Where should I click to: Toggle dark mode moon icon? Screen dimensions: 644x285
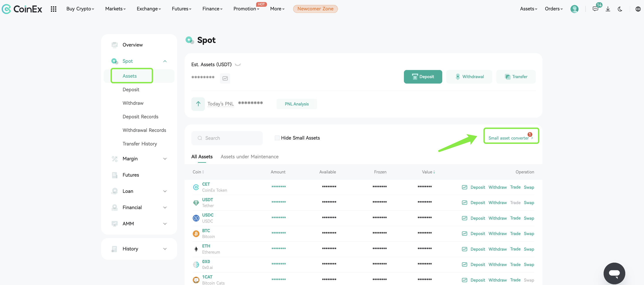620,9
